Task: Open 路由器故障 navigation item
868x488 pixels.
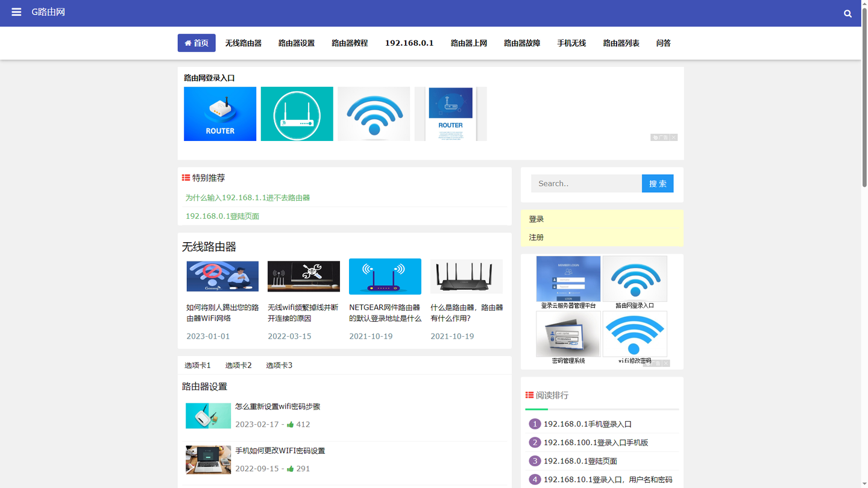Action: tap(522, 43)
